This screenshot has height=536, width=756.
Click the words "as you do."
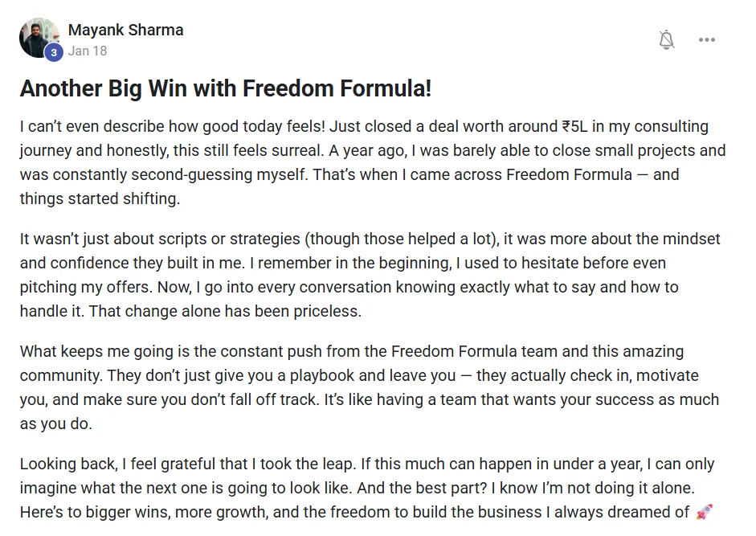click(x=56, y=423)
